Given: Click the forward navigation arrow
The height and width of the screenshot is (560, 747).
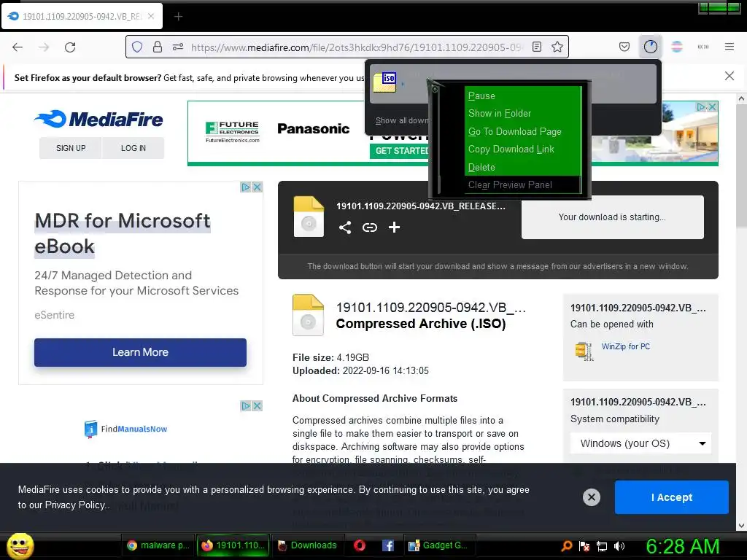Looking at the screenshot, I should point(44,47).
